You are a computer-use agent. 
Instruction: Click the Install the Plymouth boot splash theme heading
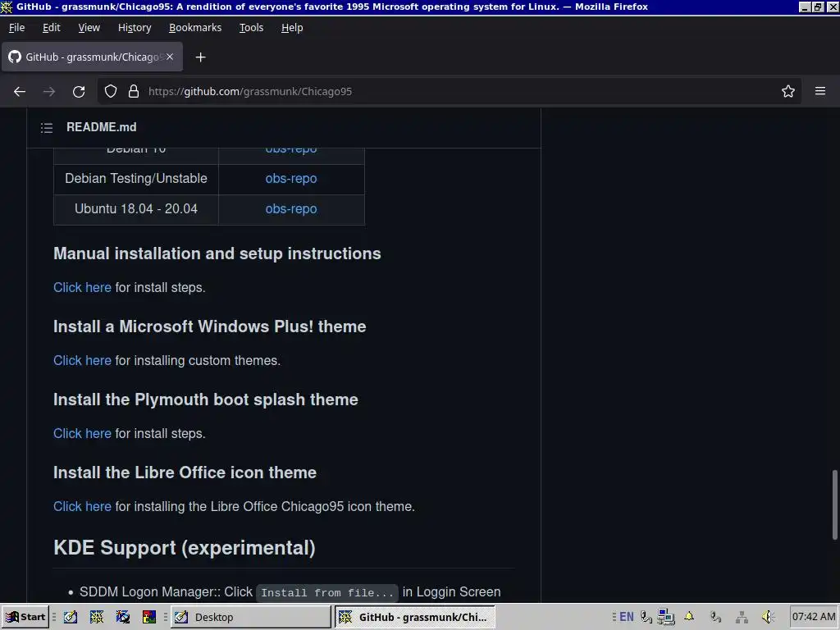(x=206, y=399)
